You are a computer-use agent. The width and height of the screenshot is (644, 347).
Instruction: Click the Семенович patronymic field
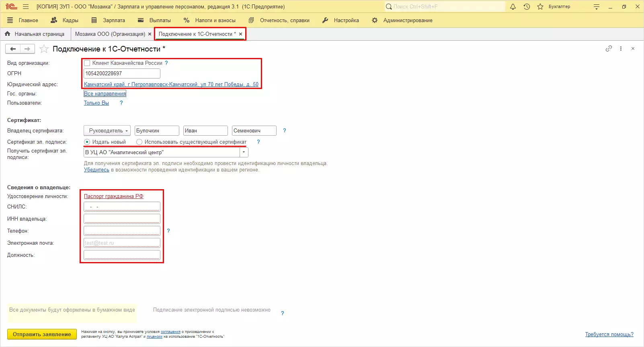click(254, 131)
